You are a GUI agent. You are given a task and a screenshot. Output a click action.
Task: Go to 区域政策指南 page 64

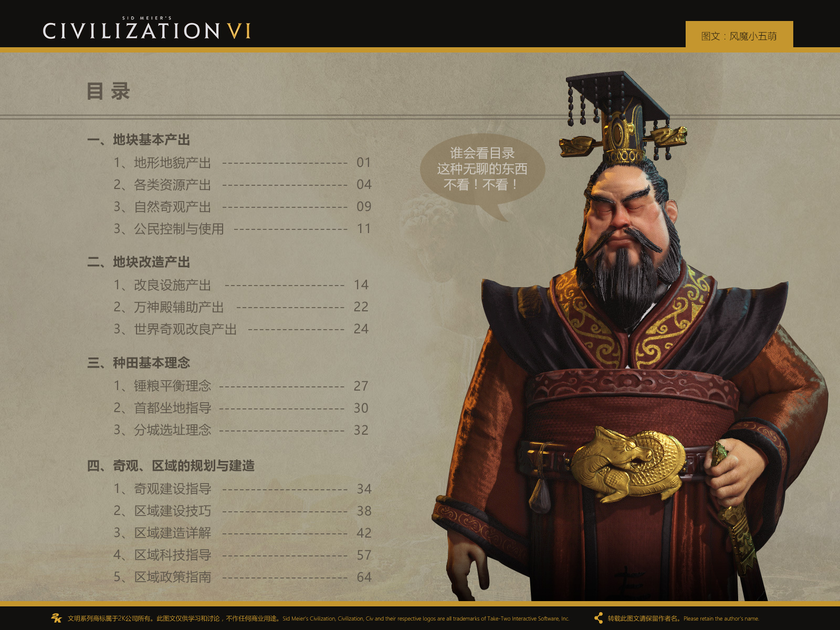coord(242,577)
